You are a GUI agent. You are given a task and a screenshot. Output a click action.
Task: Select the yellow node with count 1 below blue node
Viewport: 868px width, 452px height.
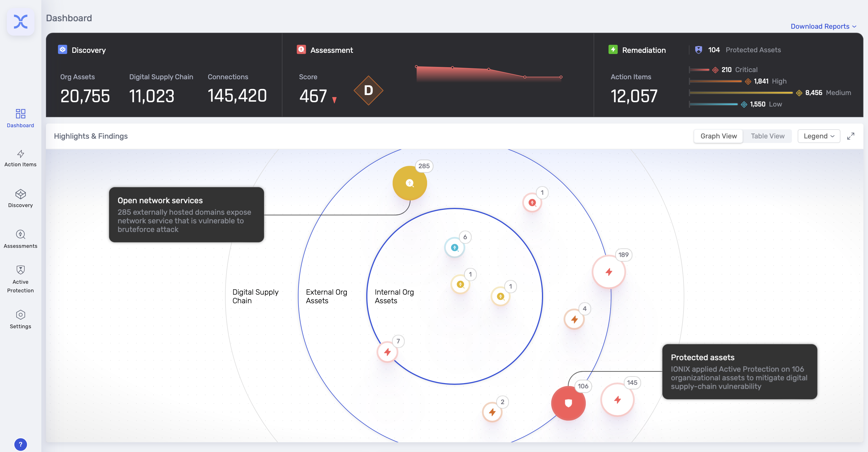click(460, 285)
